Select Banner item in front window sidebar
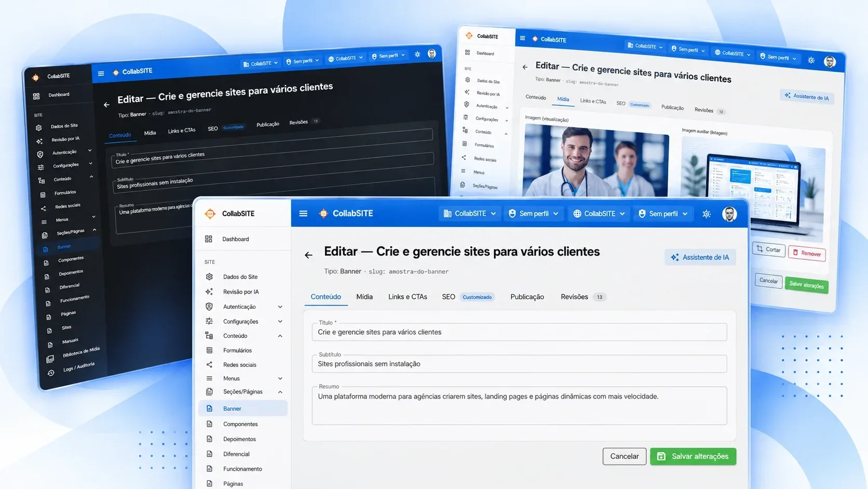The height and width of the screenshot is (489, 868). 242,408
